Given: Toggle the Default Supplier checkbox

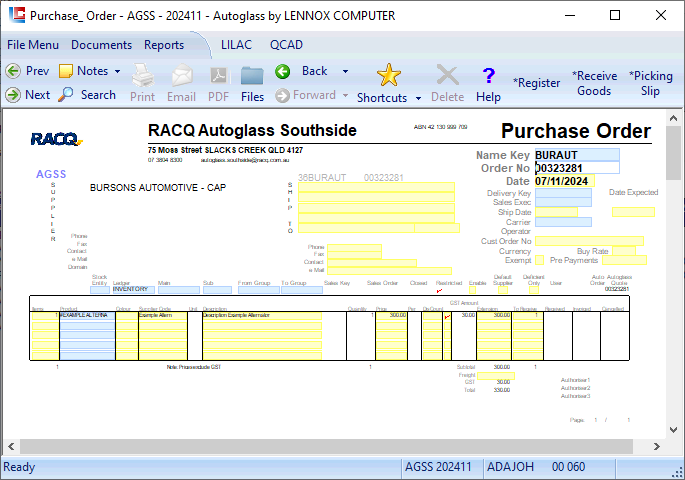Looking at the screenshot, I should [x=503, y=290].
